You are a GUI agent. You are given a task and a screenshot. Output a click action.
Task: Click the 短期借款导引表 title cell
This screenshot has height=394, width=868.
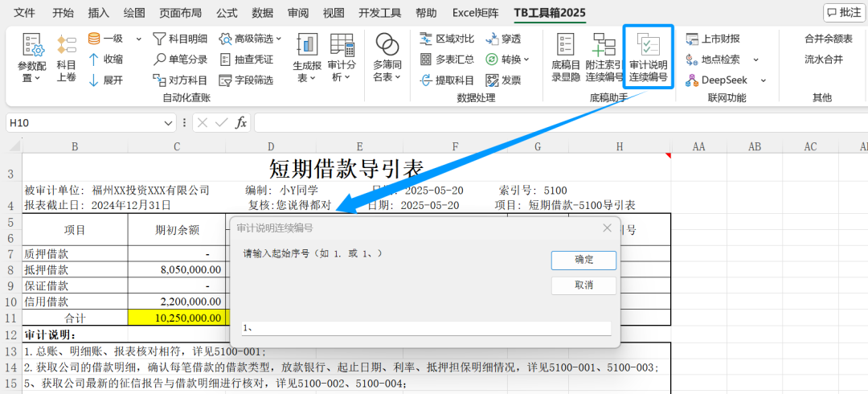pyautogui.click(x=346, y=168)
